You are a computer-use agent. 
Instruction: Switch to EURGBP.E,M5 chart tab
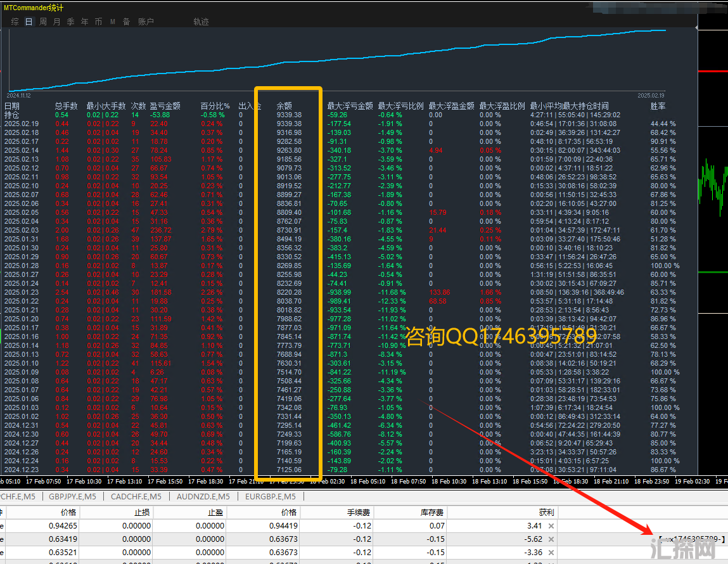pyautogui.click(x=271, y=497)
